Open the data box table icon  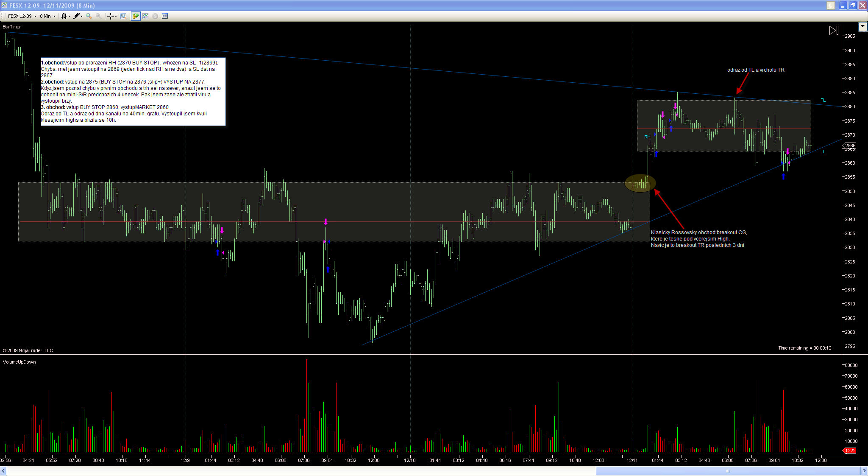[x=165, y=16]
